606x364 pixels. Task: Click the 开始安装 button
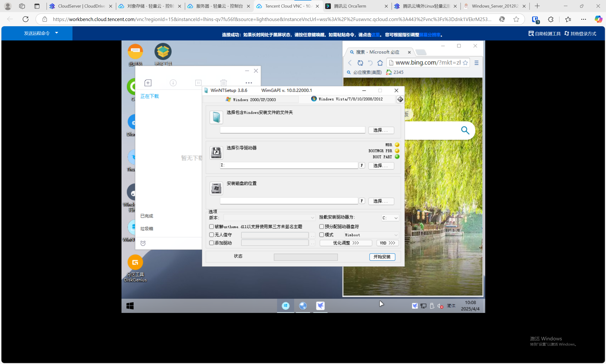pos(382,257)
